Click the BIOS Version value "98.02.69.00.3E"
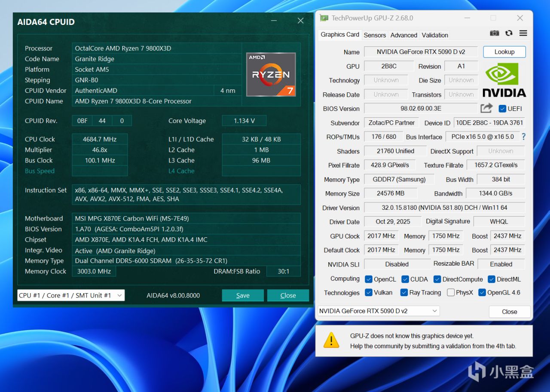 pyautogui.click(x=421, y=108)
